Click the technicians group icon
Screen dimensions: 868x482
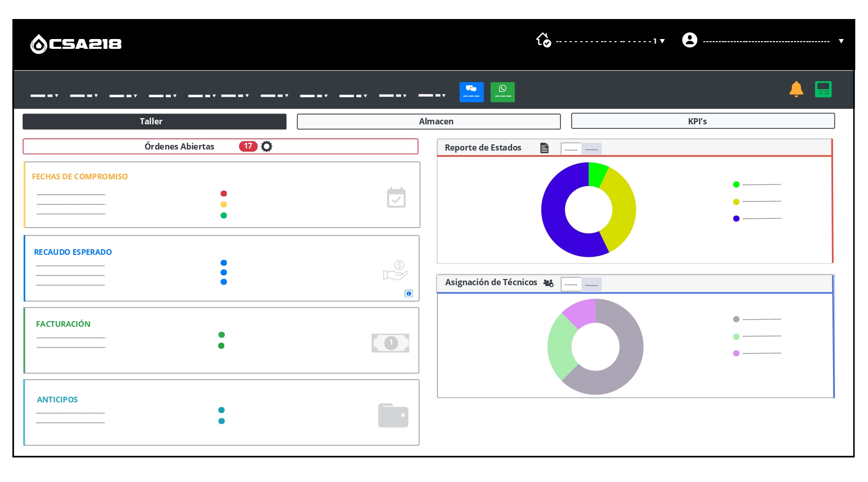(x=548, y=283)
